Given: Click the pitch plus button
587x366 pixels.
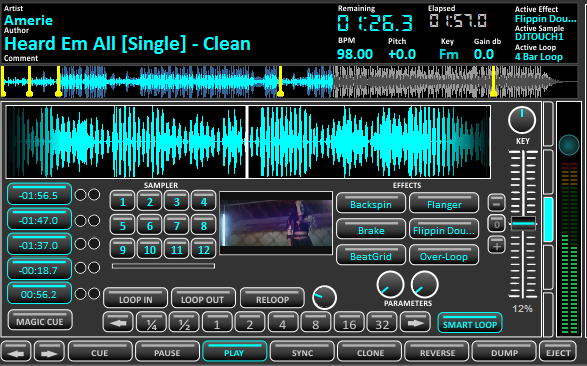Looking at the screenshot, I should tap(496, 246).
